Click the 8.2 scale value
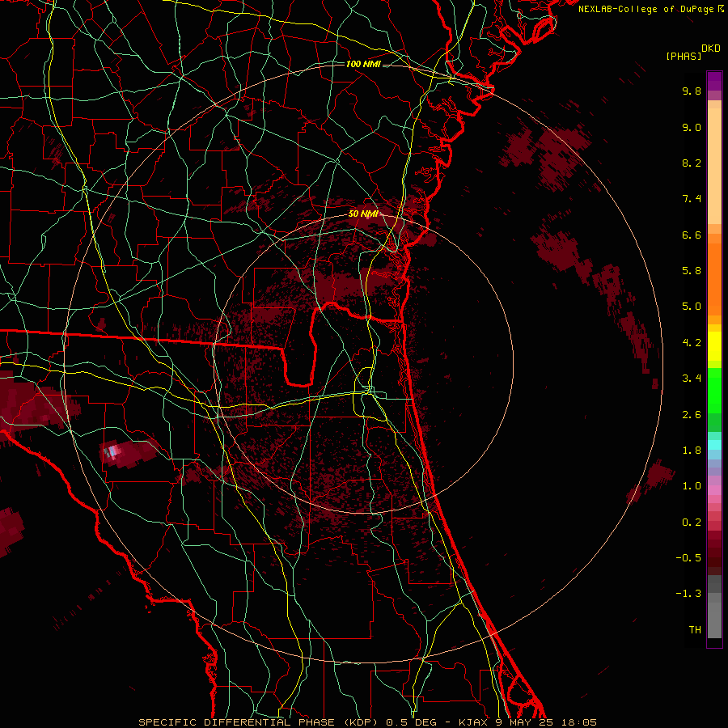This screenshot has width=728, height=728. (x=692, y=163)
